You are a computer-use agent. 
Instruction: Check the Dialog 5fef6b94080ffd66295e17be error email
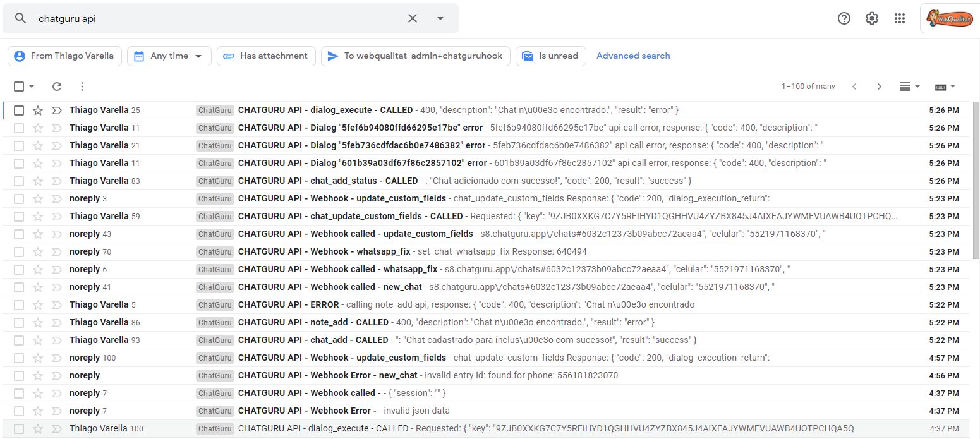click(x=19, y=128)
